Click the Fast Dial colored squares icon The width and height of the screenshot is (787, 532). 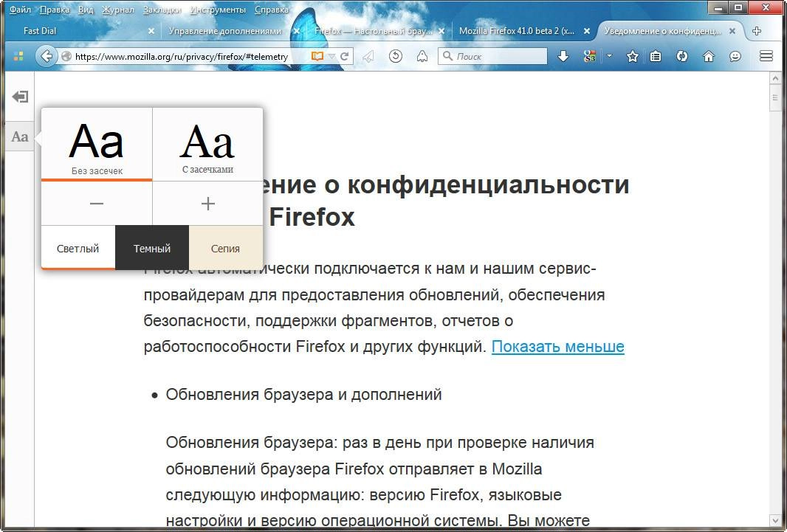pyautogui.click(x=18, y=56)
